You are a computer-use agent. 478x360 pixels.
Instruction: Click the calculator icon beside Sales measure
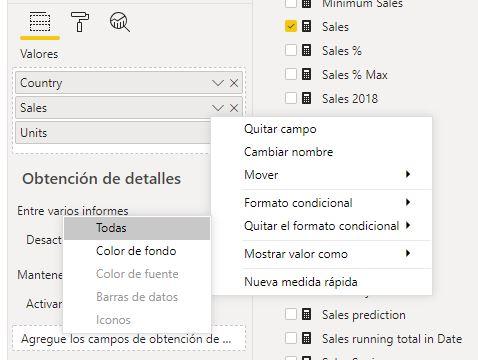pos(306,26)
